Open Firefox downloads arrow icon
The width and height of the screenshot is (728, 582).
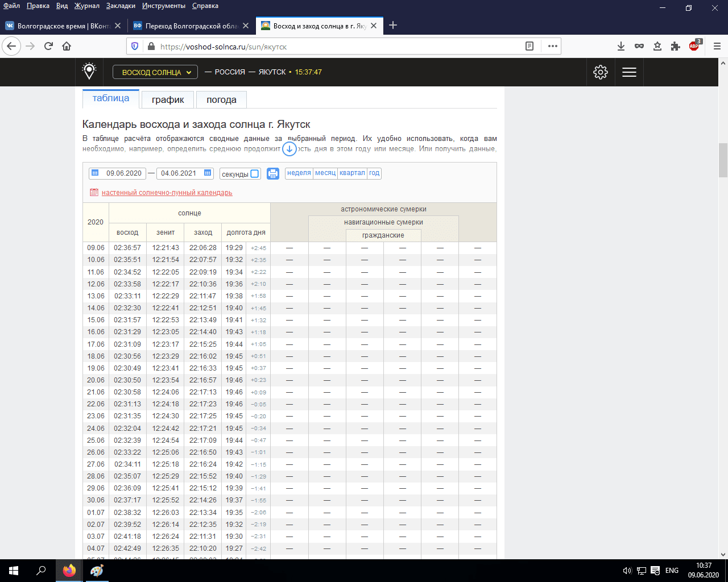pyautogui.click(x=621, y=47)
